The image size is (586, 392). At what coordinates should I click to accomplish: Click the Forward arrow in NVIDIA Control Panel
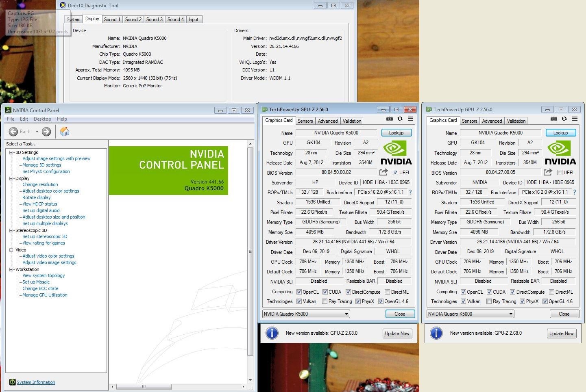pos(46,132)
